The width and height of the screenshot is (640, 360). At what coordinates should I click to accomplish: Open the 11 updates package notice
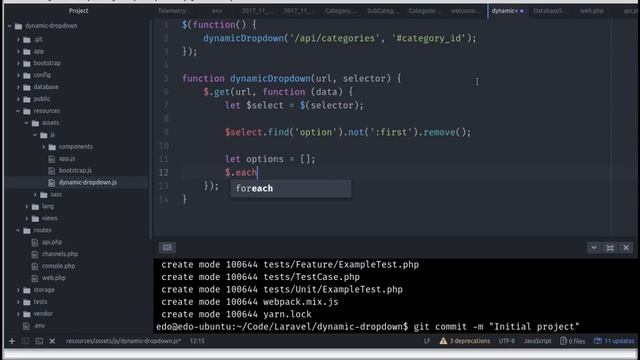[614, 341]
